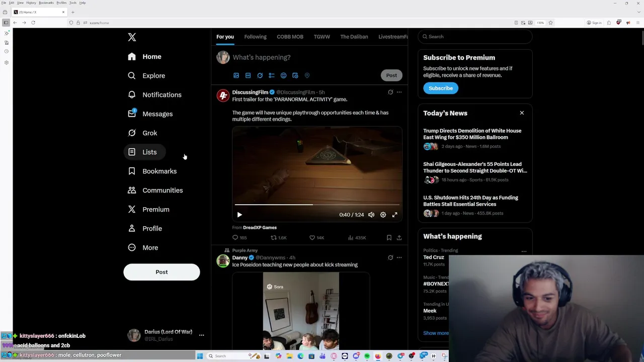The image size is (644, 362).
Task: Open the browser History menu
Action: pos(31,3)
